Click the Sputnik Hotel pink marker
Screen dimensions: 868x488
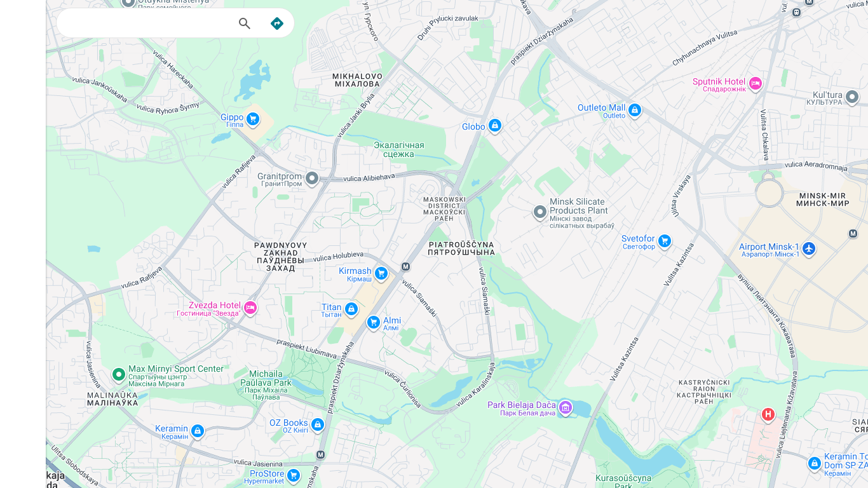coord(755,83)
